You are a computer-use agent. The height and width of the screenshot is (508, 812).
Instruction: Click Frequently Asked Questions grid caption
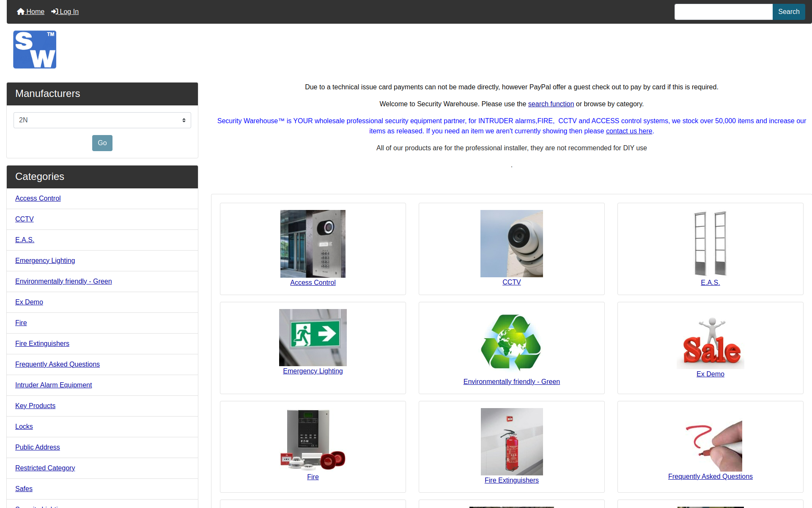click(710, 476)
